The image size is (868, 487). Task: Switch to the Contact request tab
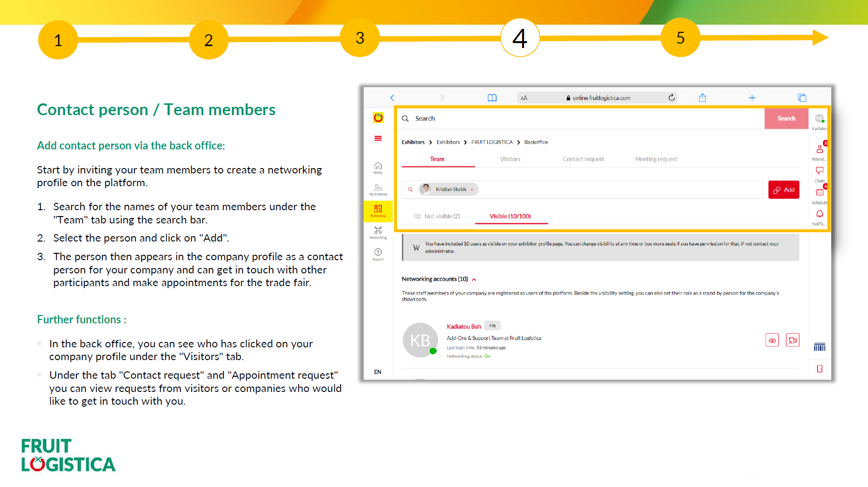(x=583, y=159)
